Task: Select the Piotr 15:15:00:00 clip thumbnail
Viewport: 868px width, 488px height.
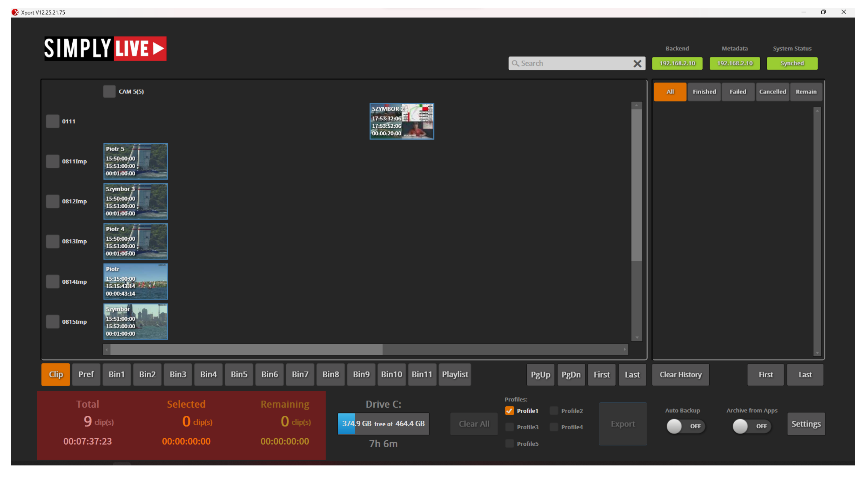Action: [135, 282]
